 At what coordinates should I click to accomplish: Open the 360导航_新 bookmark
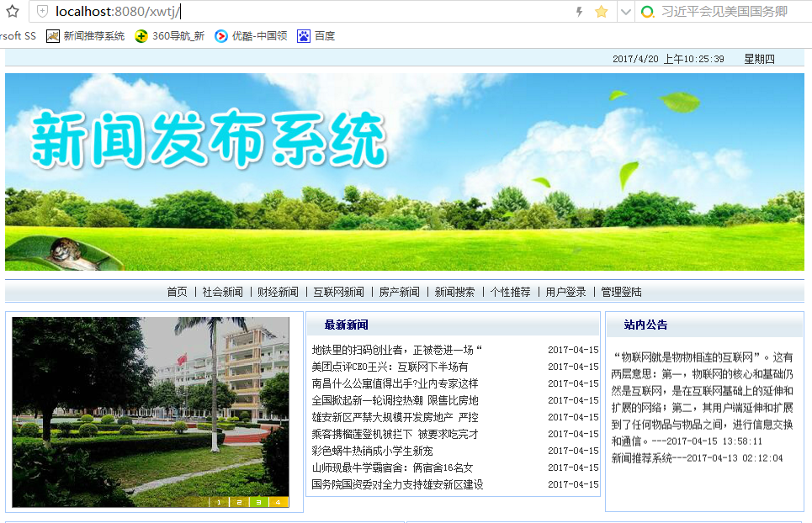pos(170,35)
